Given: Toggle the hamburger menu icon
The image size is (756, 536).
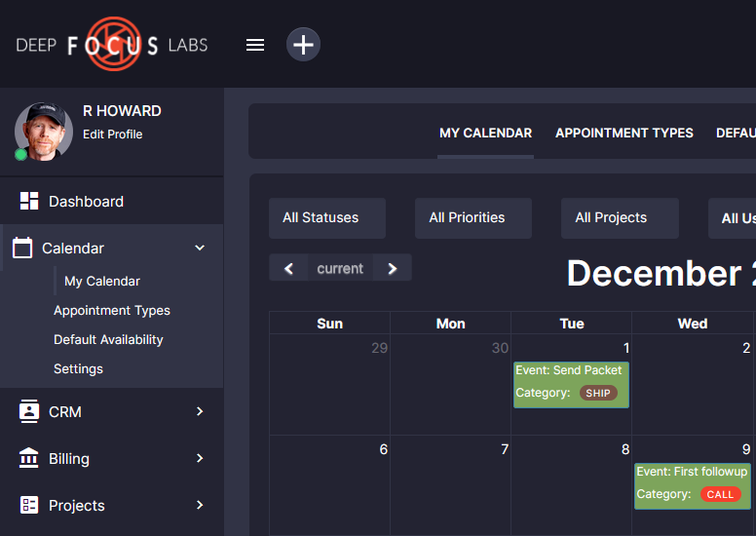Looking at the screenshot, I should (x=255, y=45).
